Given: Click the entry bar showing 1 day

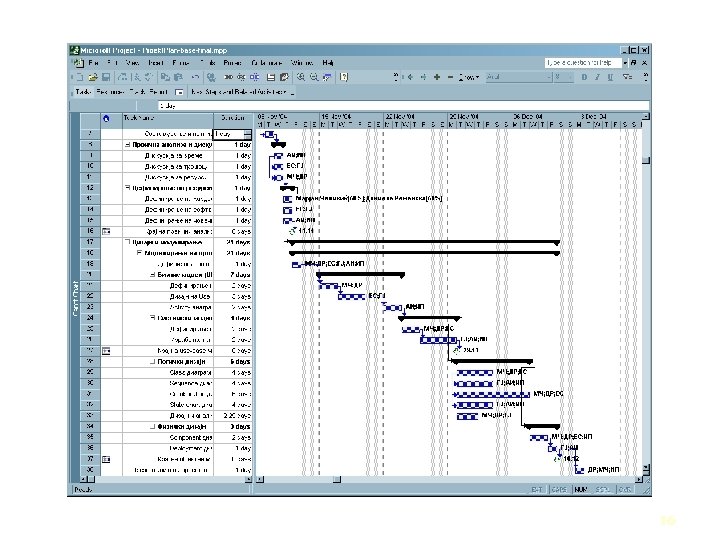Looking at the screenshot, I should click(403, 106).
